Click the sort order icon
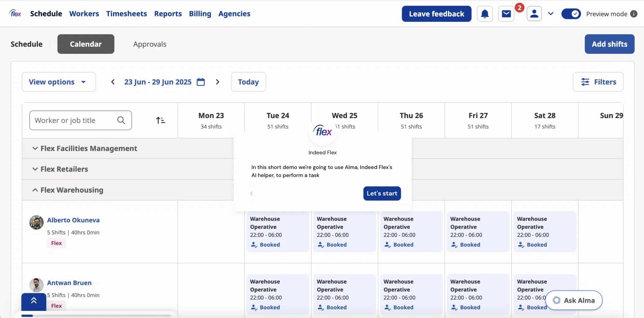This screenshot has height=318, width=644. pyautogui.click(x=160, y=120)
